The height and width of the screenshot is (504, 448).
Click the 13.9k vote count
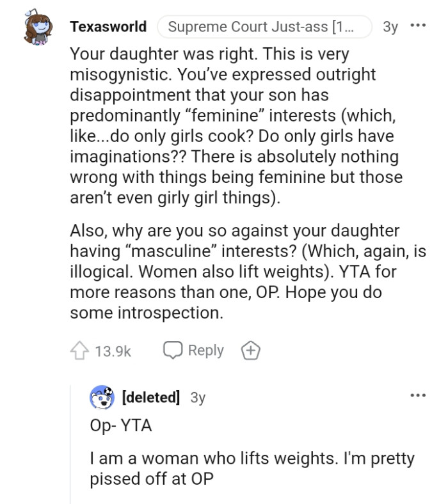[x=113, y=350]
